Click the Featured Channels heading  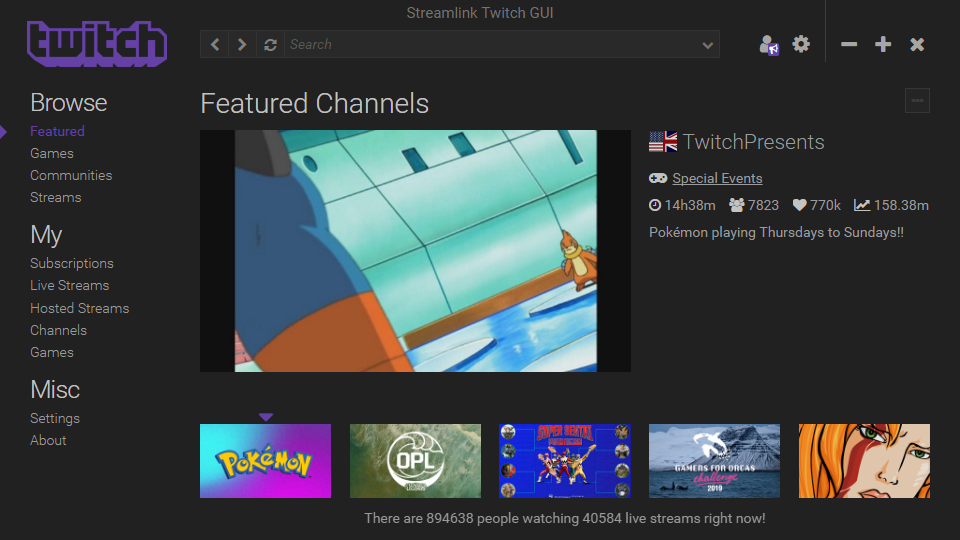314,103
